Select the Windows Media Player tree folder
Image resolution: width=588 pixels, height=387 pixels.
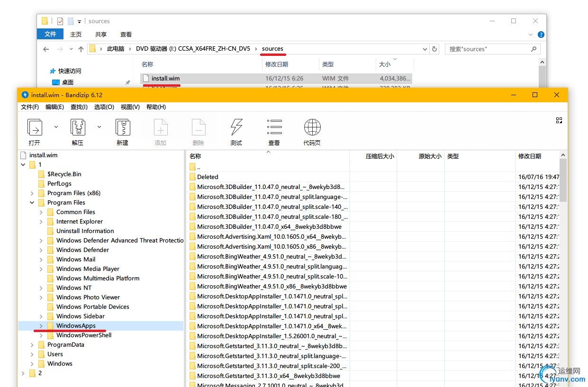pyautogui.click(x=88, y=269)
